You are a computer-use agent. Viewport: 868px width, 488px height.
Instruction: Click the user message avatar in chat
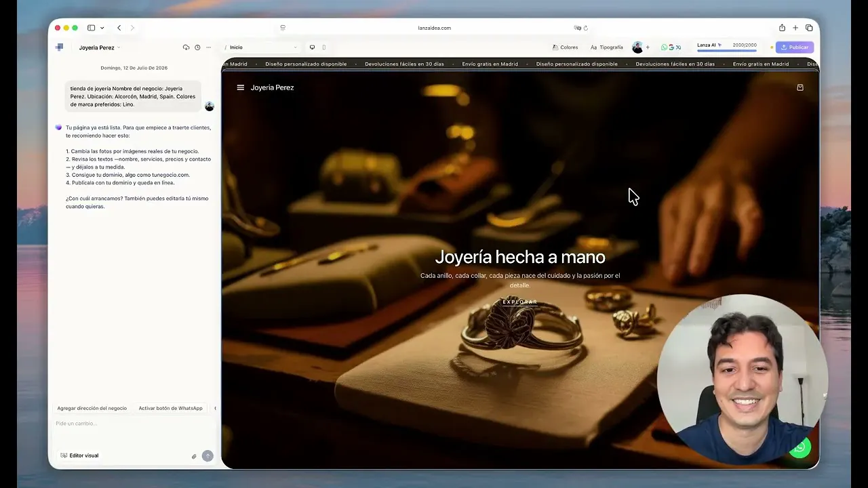tap(210, 106)
